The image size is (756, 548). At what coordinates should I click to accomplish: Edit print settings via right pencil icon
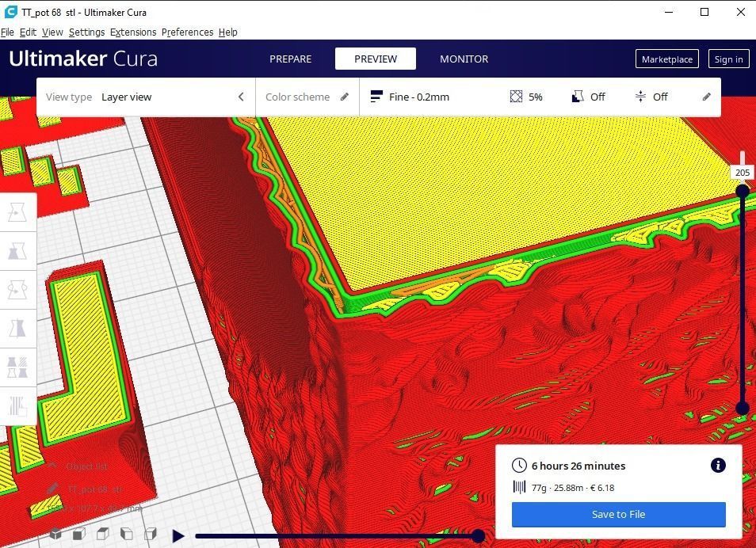[706, 97]
